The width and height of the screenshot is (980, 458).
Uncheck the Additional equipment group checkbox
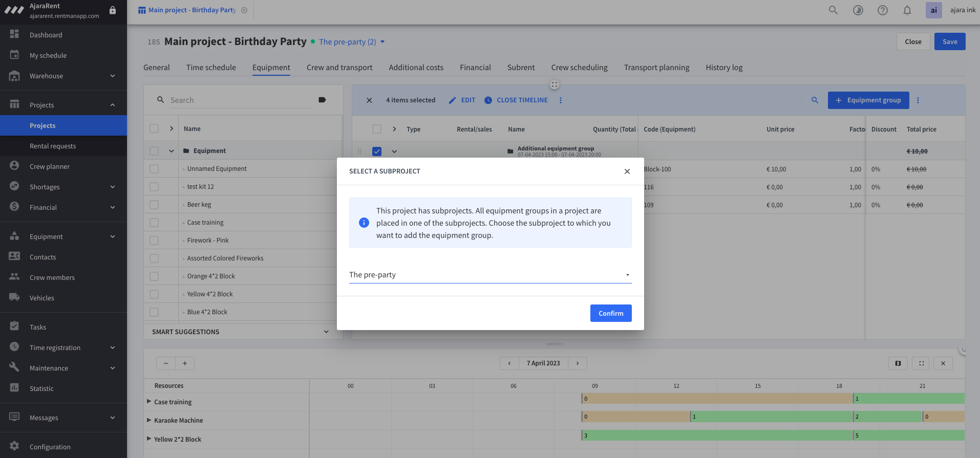pyautogui.click(x=377, y=151)
